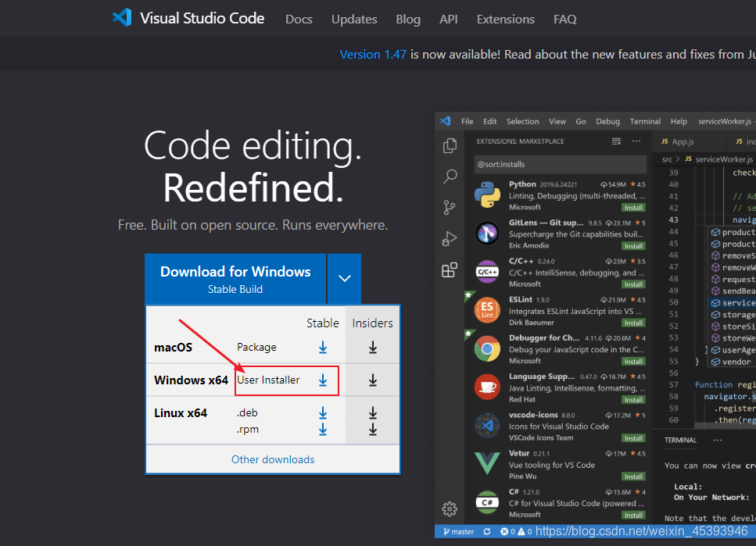
Task: Click the Vetur extension icon
Action: 487,463
